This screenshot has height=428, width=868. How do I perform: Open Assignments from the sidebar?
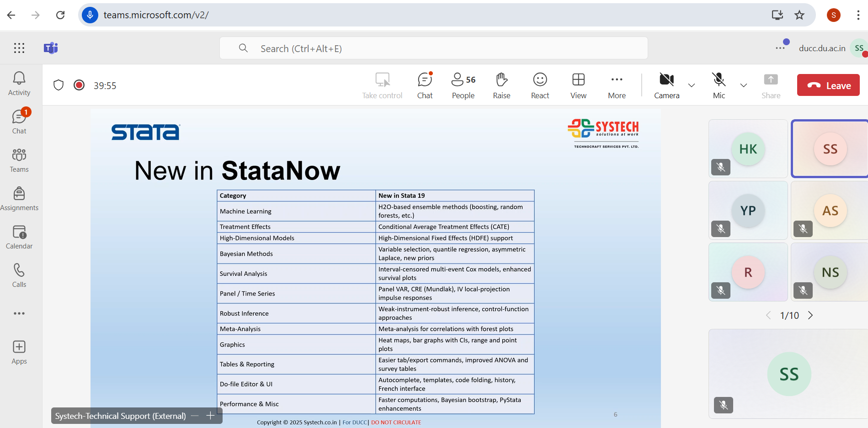(19, 199)
